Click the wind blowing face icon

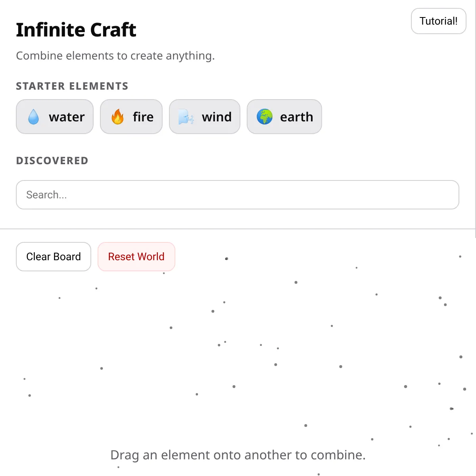pyautogui.click(x=186, y=117)
